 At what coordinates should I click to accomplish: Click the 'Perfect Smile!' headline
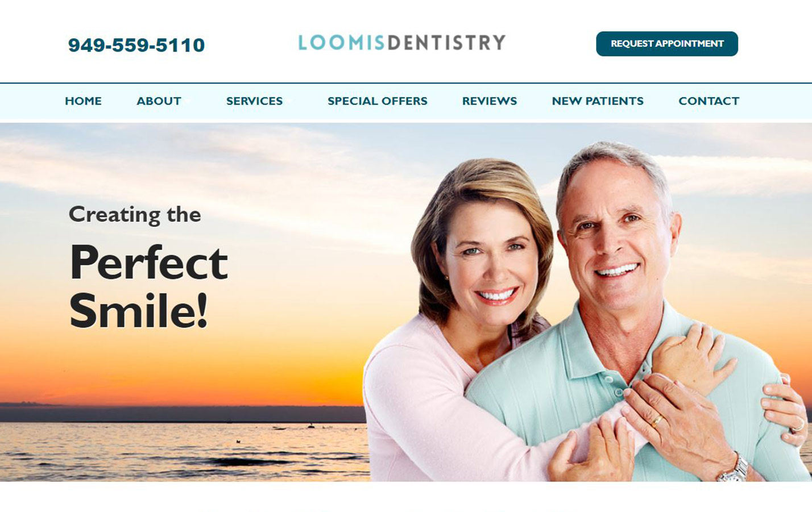pyautogui.click(x=148, y=286)
